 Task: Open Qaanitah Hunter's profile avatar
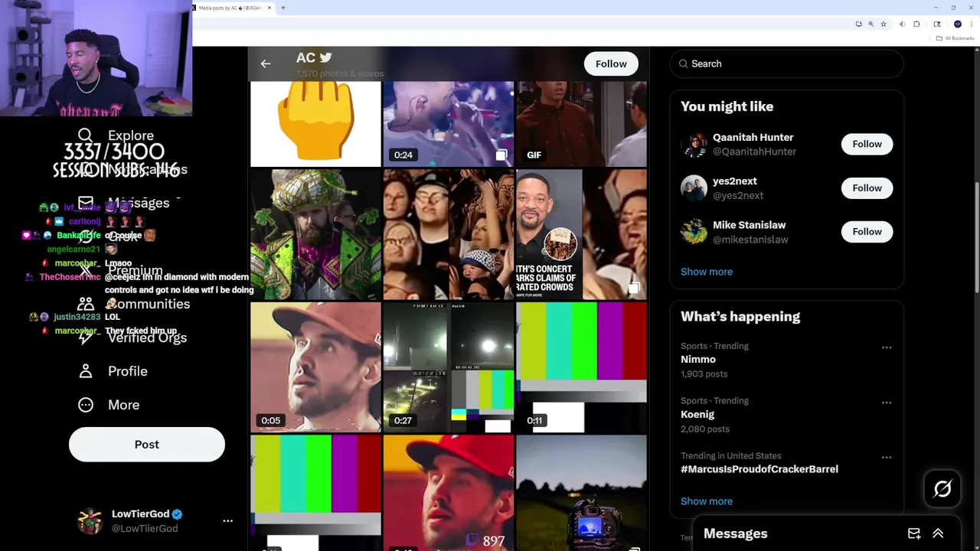pyautogui.click(x=694, y=144)
